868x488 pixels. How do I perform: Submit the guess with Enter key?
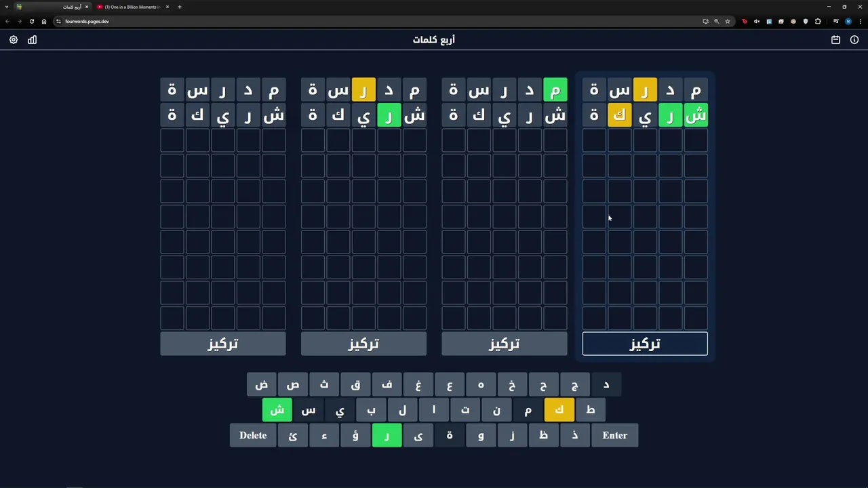(x=615, y=435)
